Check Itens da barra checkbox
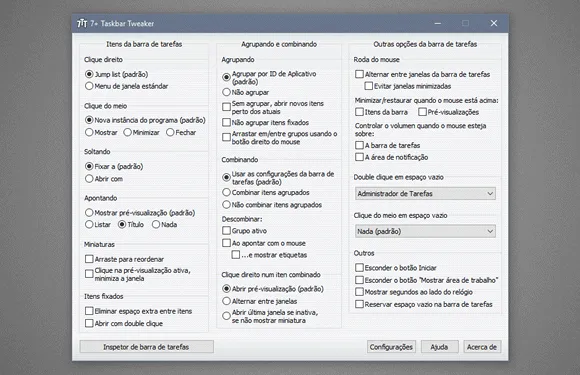This screenshot has height=375, width=580. [x=359, y=112]
